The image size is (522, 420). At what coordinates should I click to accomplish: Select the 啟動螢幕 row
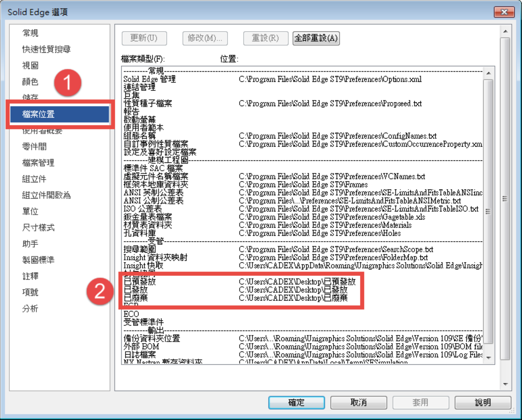click(x=303, y=120)
